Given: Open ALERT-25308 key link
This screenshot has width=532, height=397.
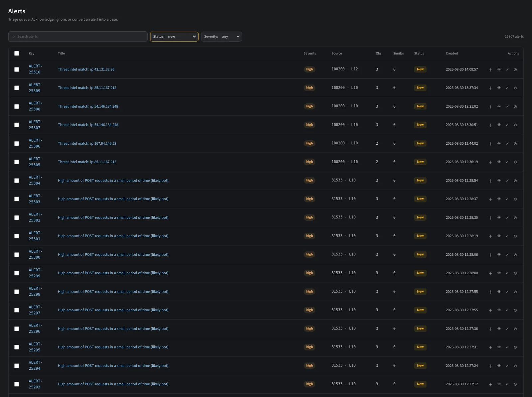Looking at the screenshot, I should (x=35, y=106).
